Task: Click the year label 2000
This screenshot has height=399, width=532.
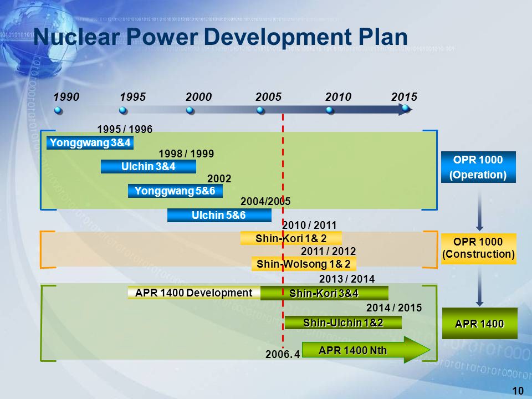Action: [x=199, y=97]
